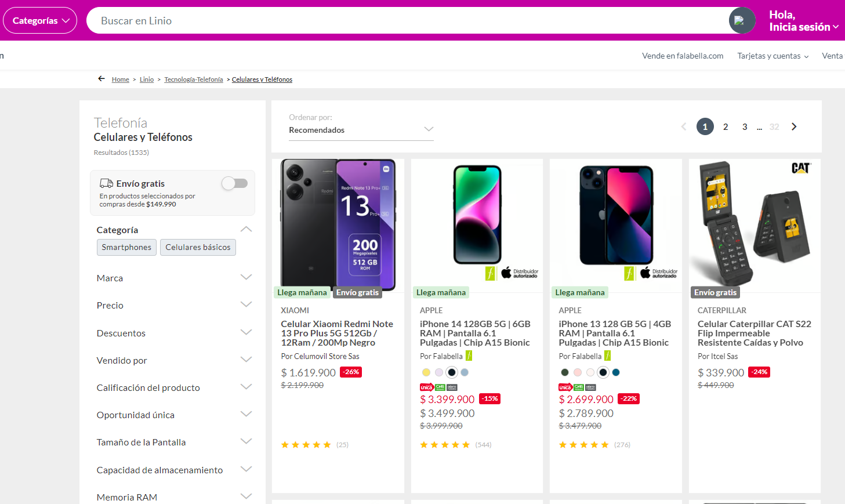
Task: Go to next results page arrow
Action: tap(794, 126)
